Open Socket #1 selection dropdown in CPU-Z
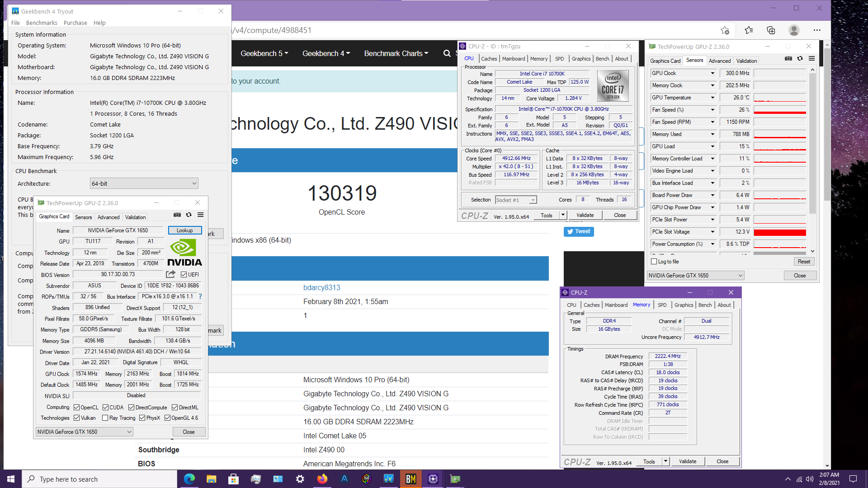868x488 pixels. [516, 200]
